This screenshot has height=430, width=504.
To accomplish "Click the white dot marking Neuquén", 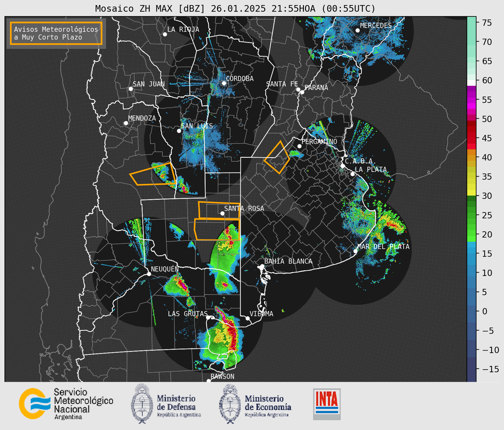I will 149,274.
